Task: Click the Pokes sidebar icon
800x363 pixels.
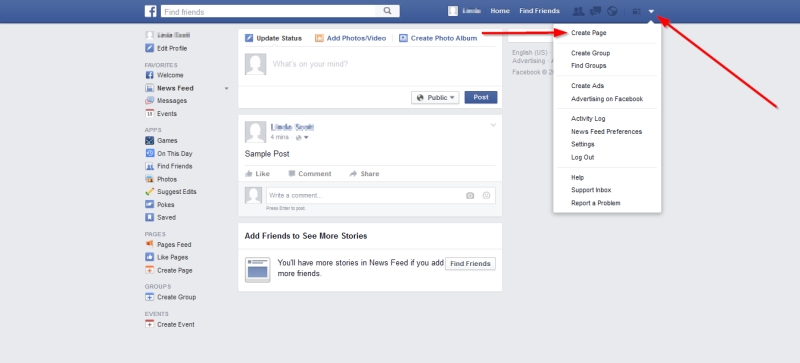Action: coord(149,204)
